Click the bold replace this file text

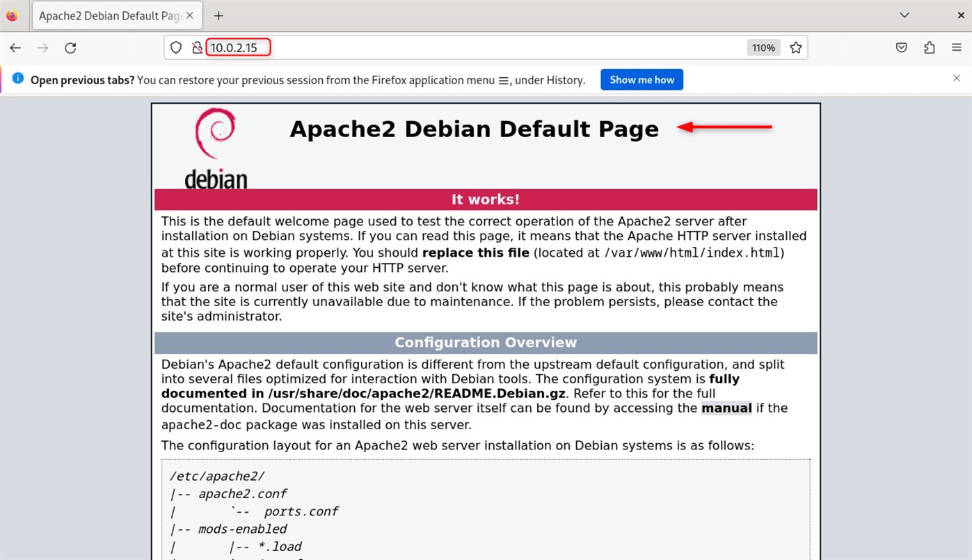476,253
